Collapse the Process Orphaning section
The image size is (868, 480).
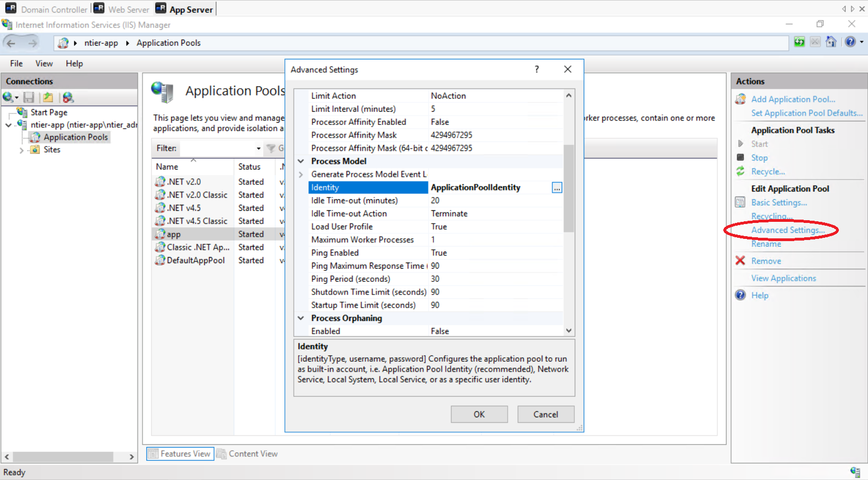[301, 318]
